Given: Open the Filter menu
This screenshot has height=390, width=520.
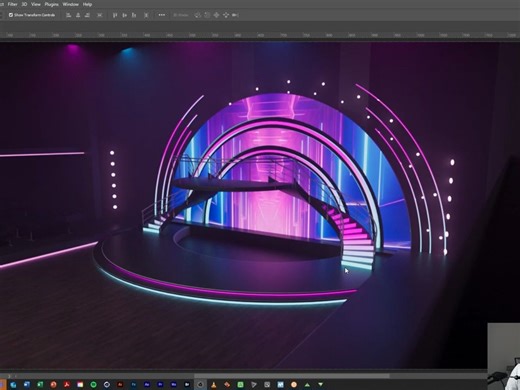Looking at the screenshot, I should point(12,4).
